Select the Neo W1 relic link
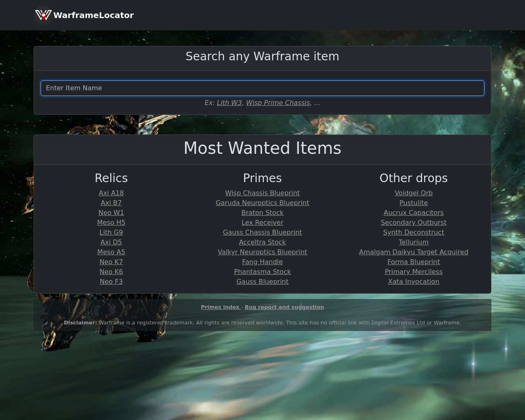 coord(111,213)
